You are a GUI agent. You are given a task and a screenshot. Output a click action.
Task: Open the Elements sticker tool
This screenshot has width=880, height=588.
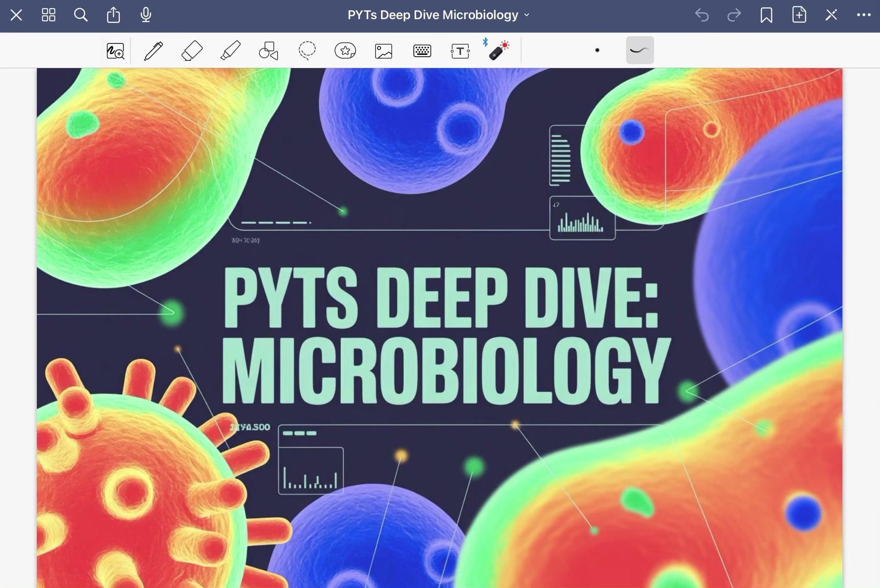point(345,51)
